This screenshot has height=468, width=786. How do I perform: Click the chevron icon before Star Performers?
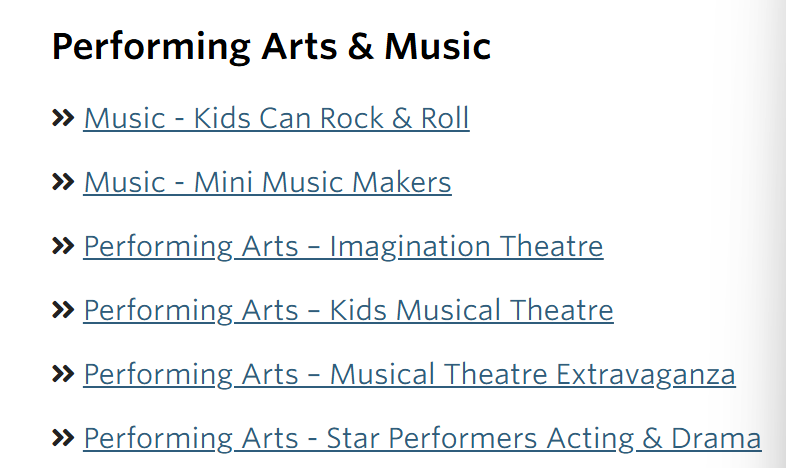[63, 439]
